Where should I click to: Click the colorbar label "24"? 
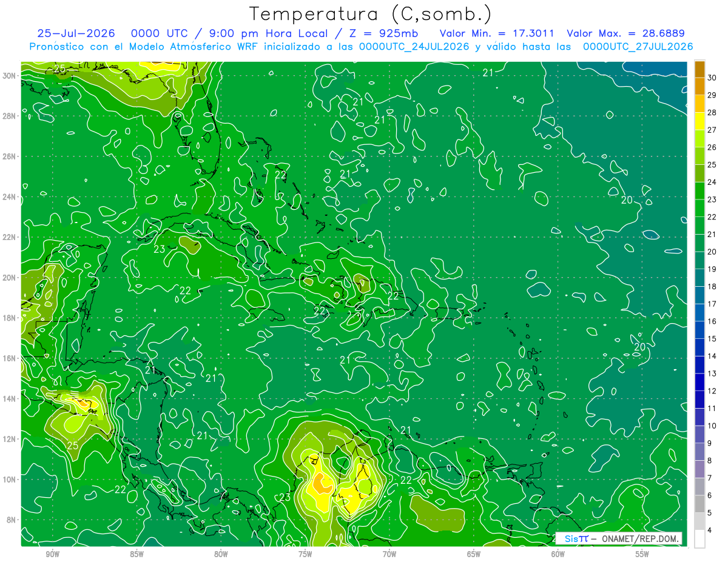(x=712, y=182)
